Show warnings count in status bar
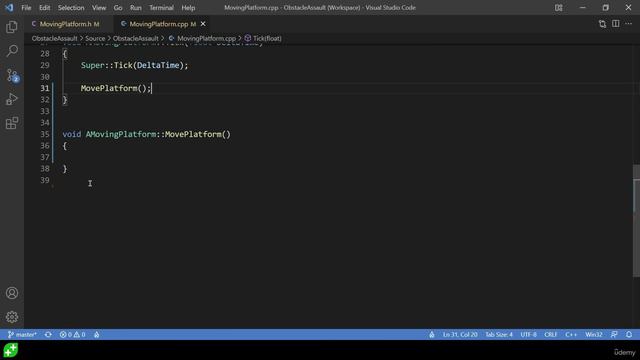Image resolution: width=640 pixels, height=360 pixels. click(80, 335)
